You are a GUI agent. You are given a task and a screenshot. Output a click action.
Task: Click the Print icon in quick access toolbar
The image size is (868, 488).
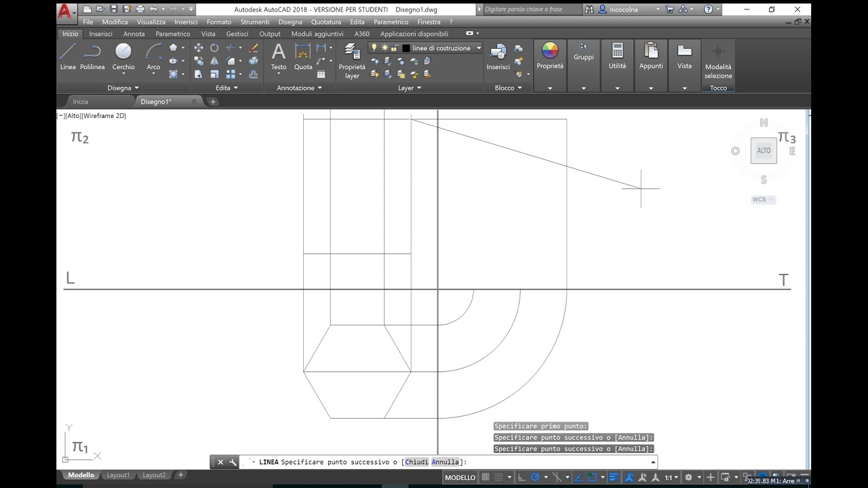(x=140, y=9)
